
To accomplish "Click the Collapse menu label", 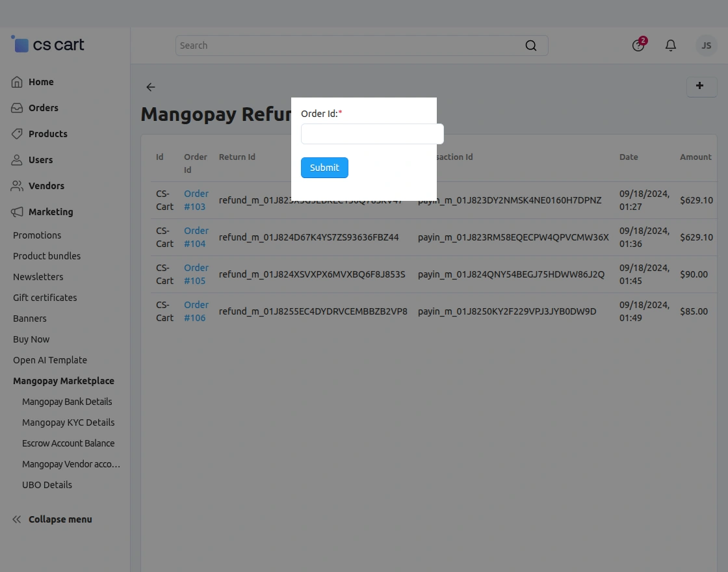I will tap(60, 519).
